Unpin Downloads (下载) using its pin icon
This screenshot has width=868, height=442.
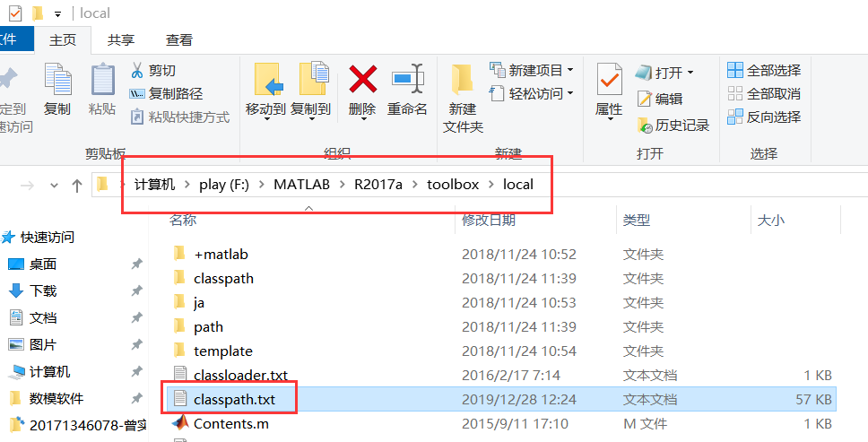[136, 291]
